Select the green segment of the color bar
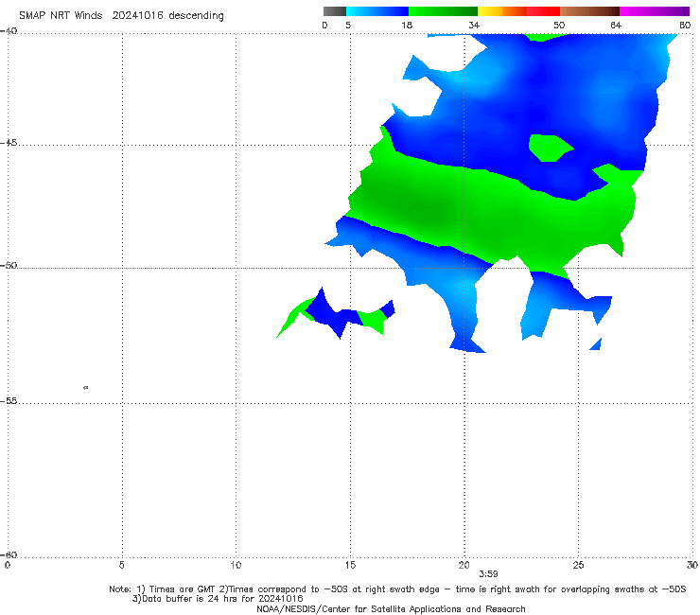 tap(443, 11)
